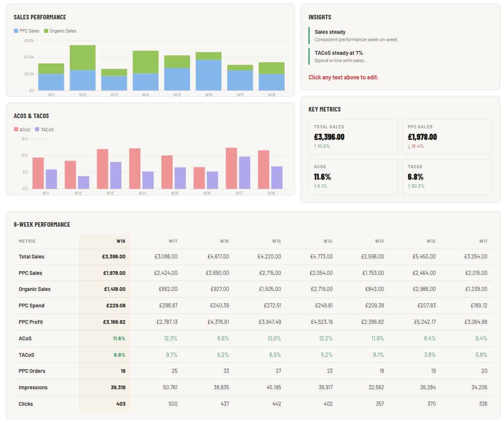
Task: Select the Total Sales £3,396.00 metric card
Action: (x=353, y=137)
